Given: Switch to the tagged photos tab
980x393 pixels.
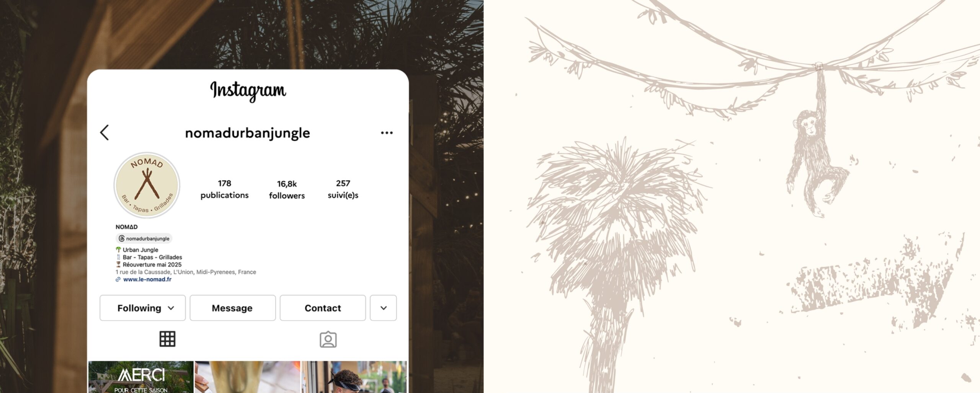Looking at the screenshot, I should coord(328,339).
